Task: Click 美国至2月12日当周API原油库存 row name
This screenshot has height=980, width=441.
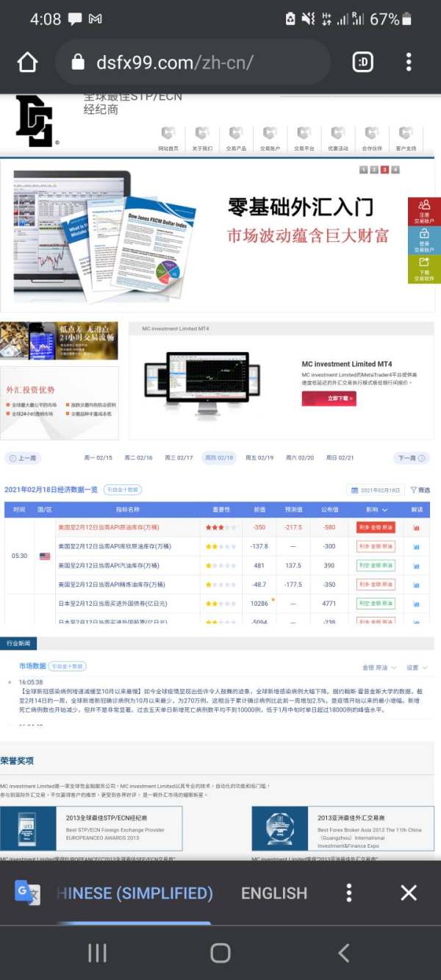Action: [109, 527]
